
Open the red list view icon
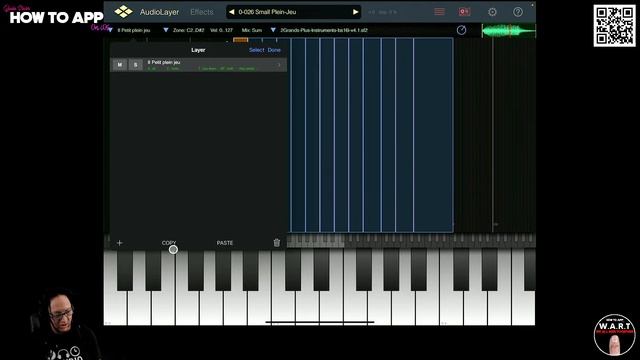click(x=440, y=12)
